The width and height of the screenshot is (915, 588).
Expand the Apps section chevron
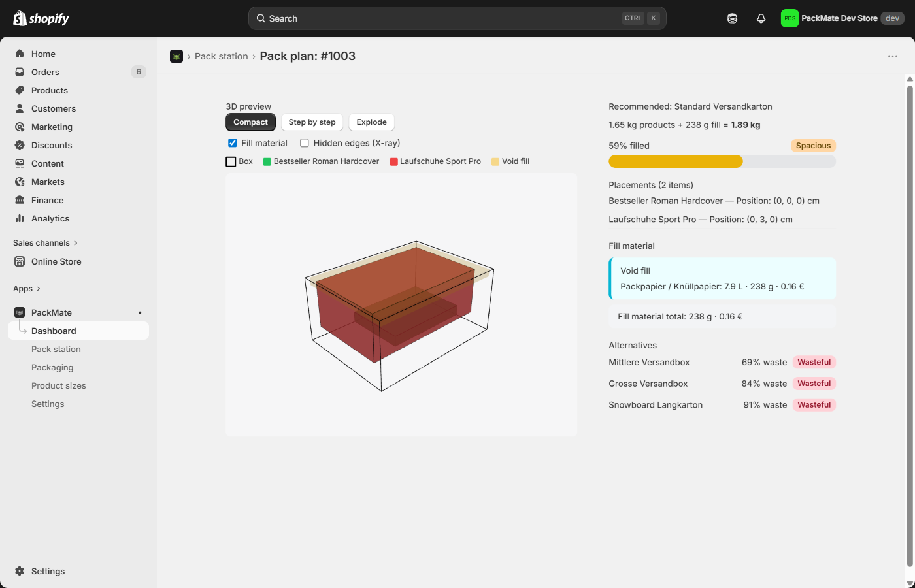(39, 289)
